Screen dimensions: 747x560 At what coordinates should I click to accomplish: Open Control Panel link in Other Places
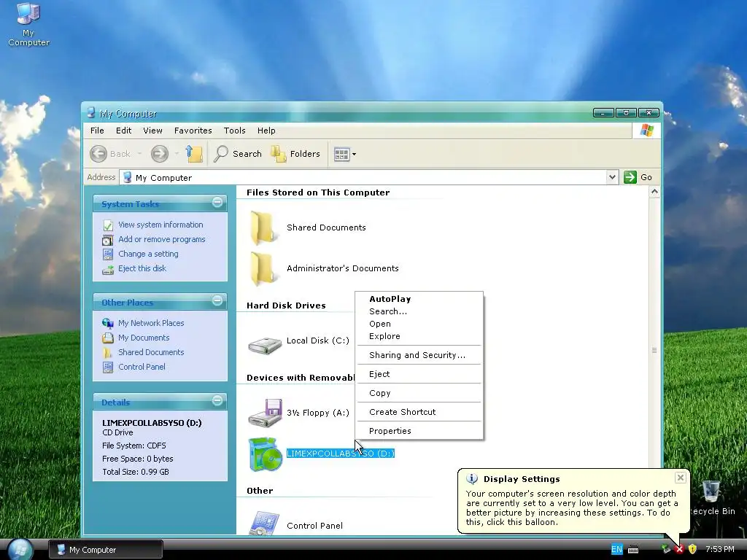pos(142,367)
